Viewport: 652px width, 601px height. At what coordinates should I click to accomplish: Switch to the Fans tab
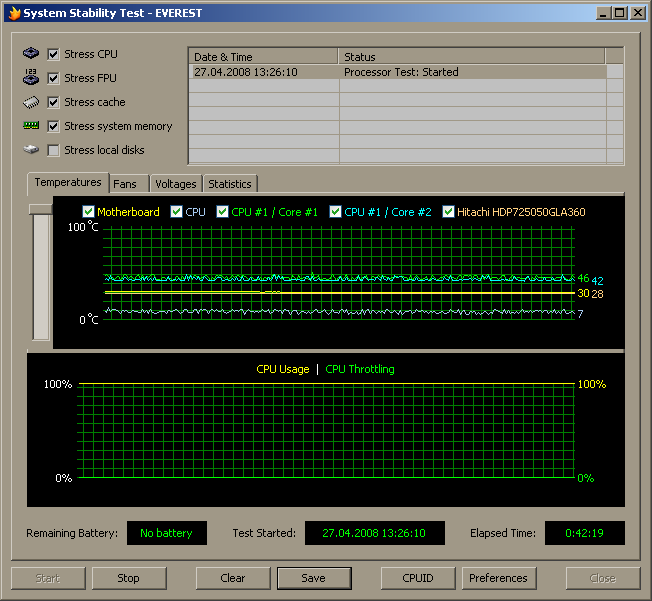[x=125, y=184]
